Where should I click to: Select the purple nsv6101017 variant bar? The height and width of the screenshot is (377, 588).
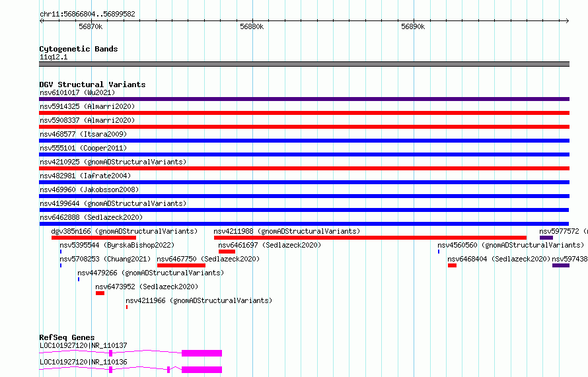click(x=304, y=99)
